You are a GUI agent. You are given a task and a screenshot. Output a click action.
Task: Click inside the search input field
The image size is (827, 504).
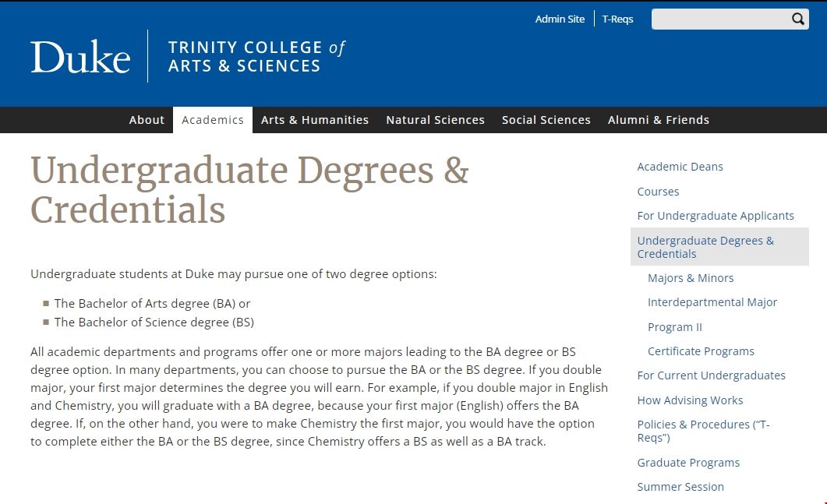[x=721, y=19]
